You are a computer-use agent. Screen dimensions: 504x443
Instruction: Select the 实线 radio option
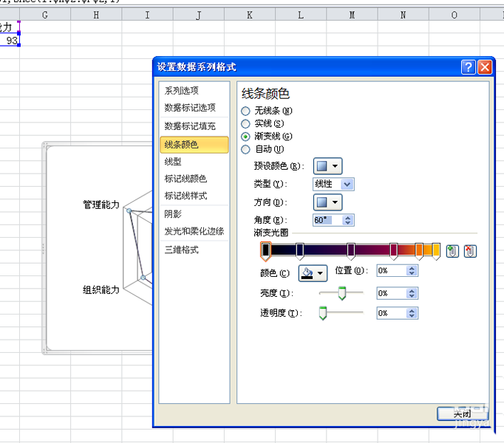tap(245, 124)
